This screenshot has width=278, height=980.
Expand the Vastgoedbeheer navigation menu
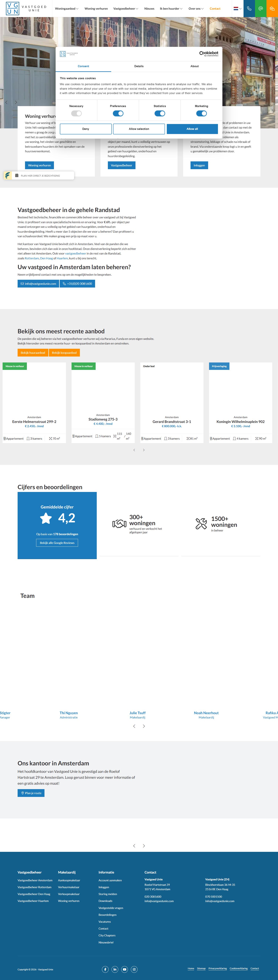coord(125,8)
